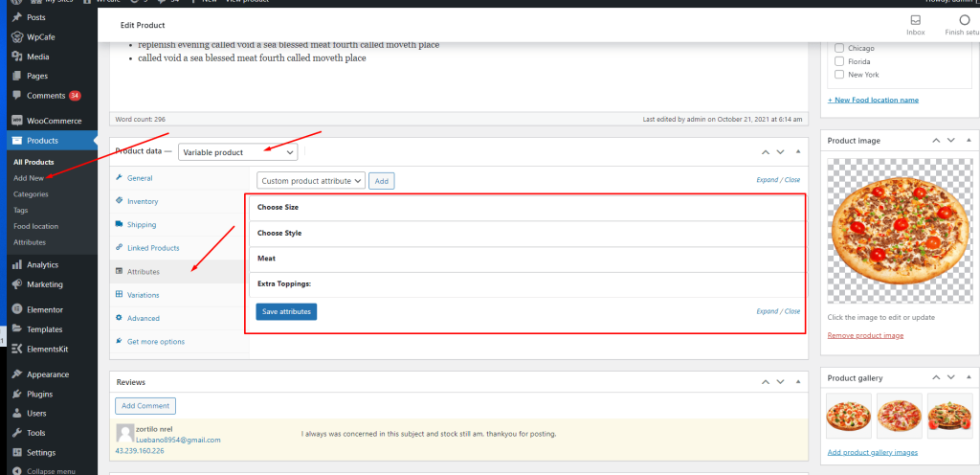This screenshot has height=475, width=980.
Task: Click the first product gallery pizza thumbnail
Action: [x=849, y=417]
